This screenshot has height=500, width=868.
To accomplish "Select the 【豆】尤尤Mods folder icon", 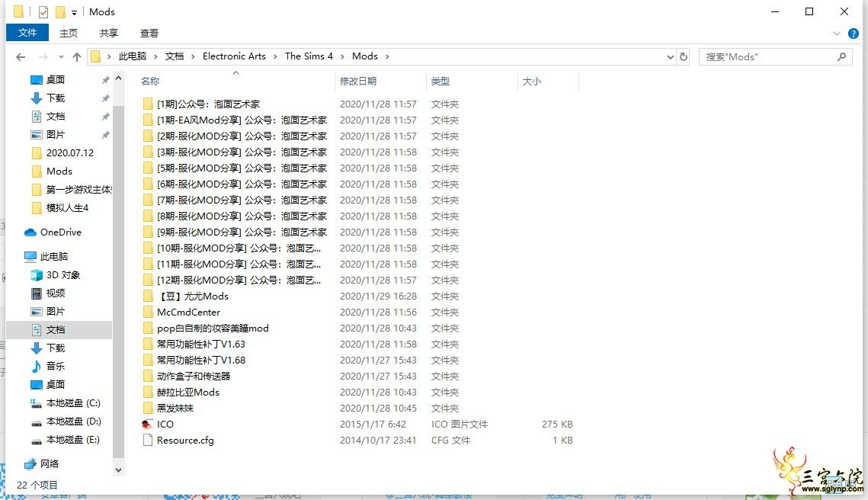I will coord(148,296).
